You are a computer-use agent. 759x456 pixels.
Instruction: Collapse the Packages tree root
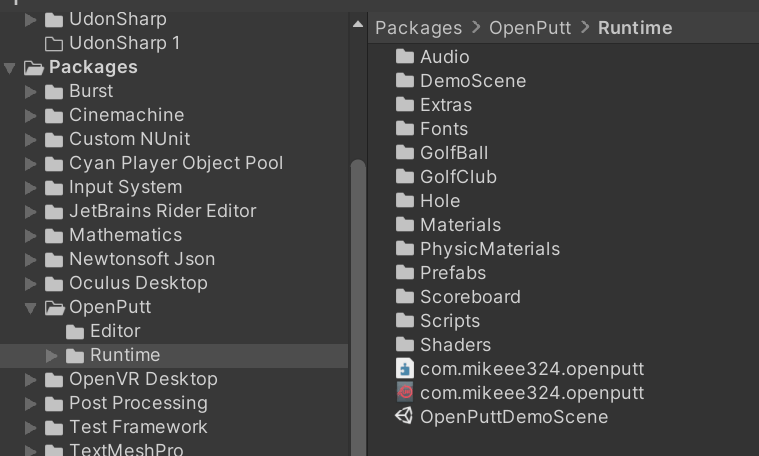[10, 68]
